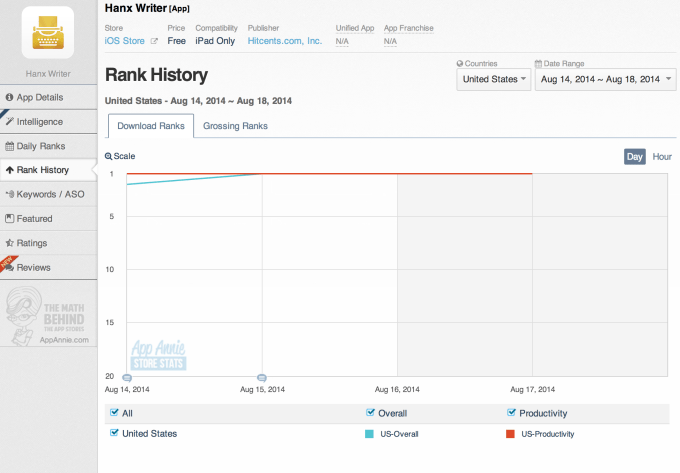Click the Ratings star icon
The image size is (680, 473).
click(x=10, y=243)
